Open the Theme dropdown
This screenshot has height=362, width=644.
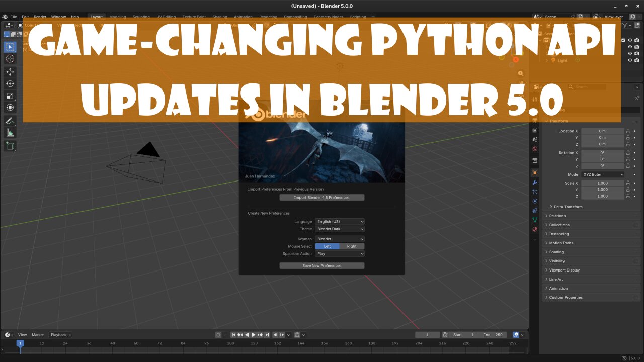pyautogui.click(x=340, y=229)
